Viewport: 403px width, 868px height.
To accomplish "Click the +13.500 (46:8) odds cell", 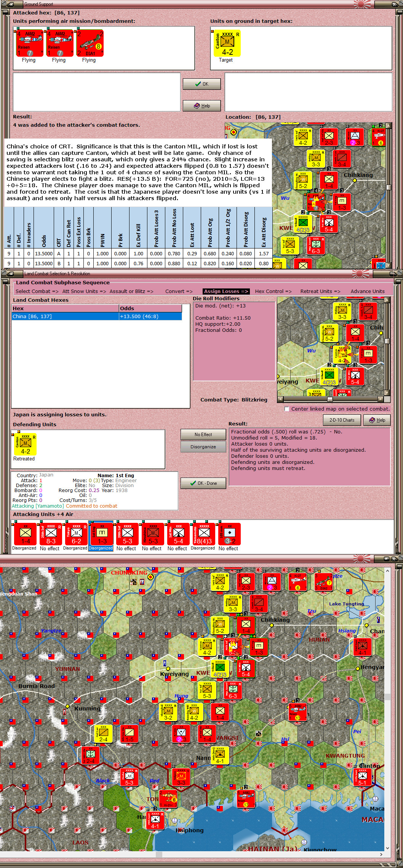I will tap(150, 317).
